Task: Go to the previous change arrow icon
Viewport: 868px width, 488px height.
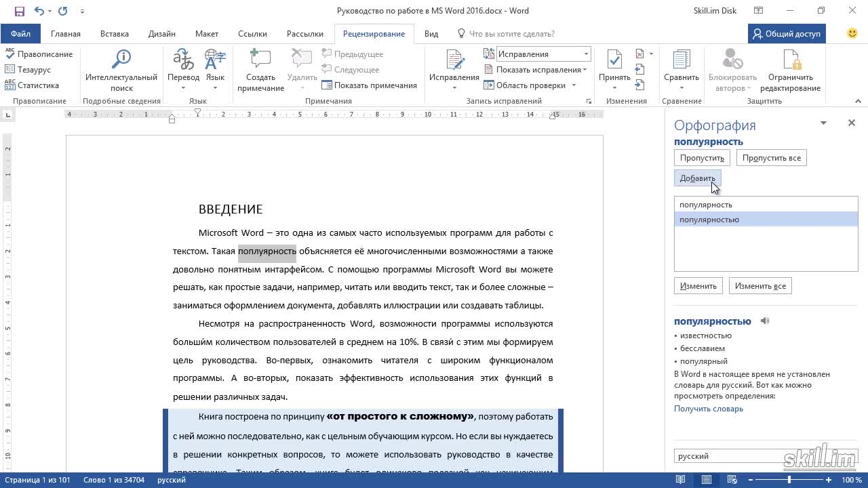Action: 639,69
